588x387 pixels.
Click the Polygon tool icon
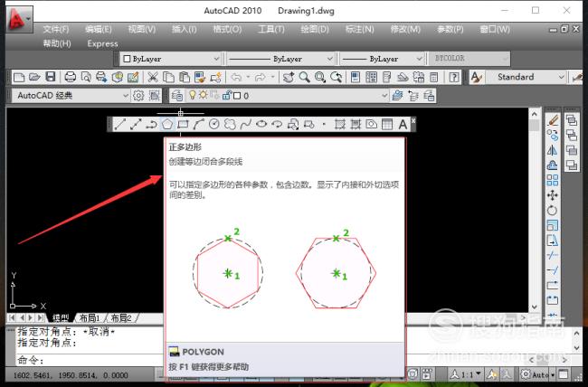pos(167,124)
